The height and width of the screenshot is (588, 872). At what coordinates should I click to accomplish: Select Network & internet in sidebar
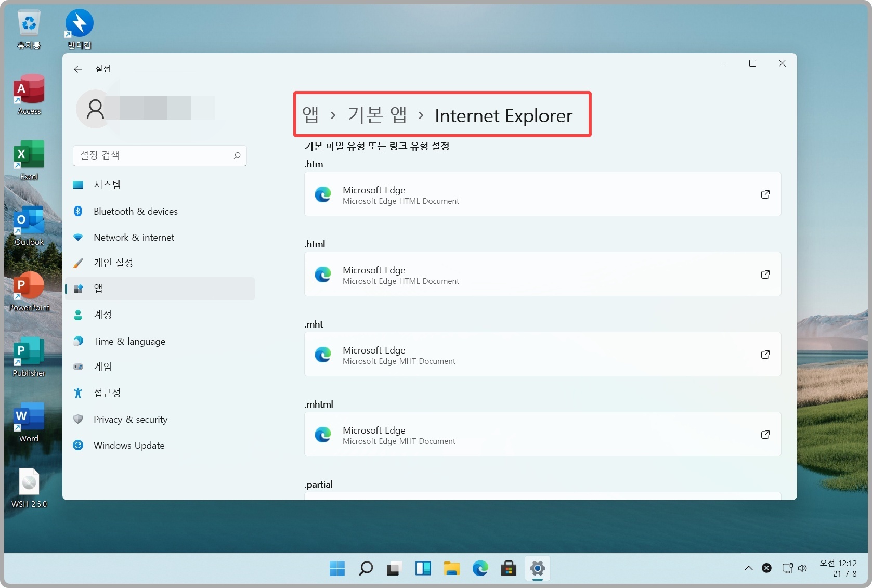160,237
